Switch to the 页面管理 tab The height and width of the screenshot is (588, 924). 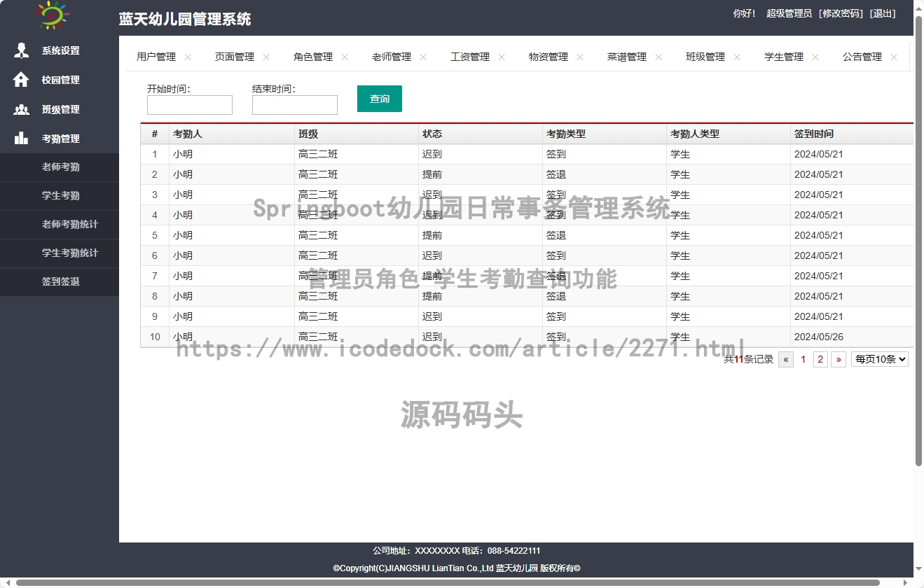pyautogui.click(x=235, y=57)
